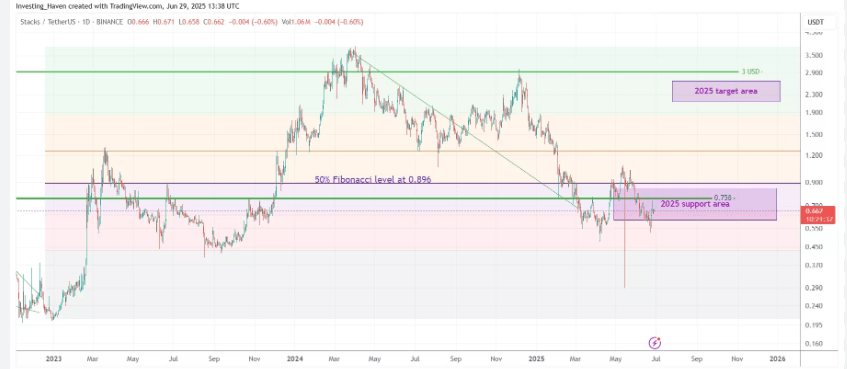
Task: Click the long red wick candle in May 2025
Action: point(624,243)
